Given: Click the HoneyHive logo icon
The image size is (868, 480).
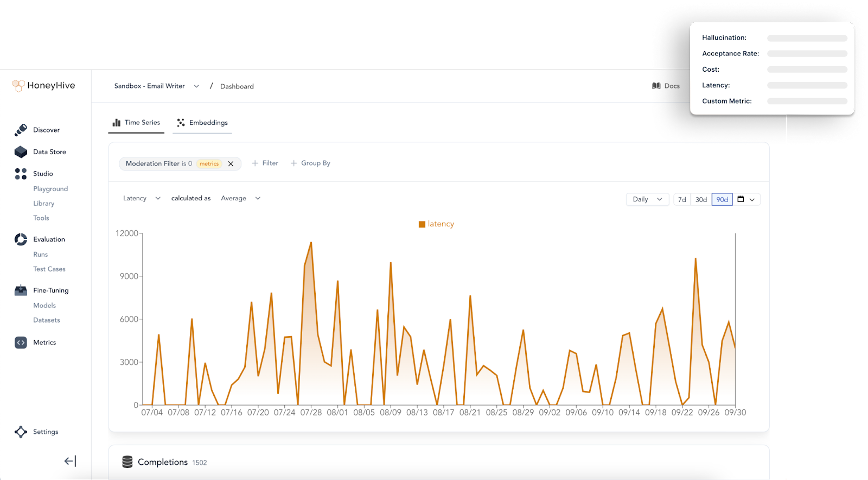Looking at the screenshot, I should point(18,86).
